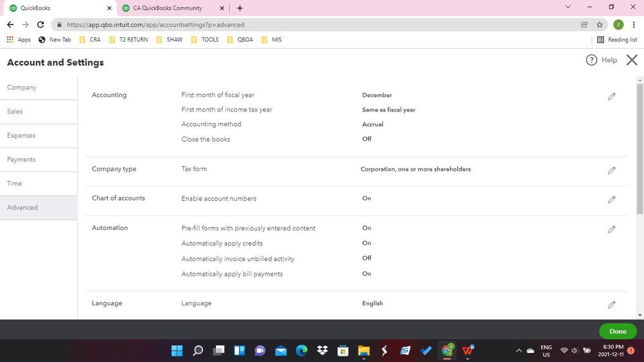644x362 pixels.
Task: Edit the Language section pencil icon
Action: tap(612, 305)
